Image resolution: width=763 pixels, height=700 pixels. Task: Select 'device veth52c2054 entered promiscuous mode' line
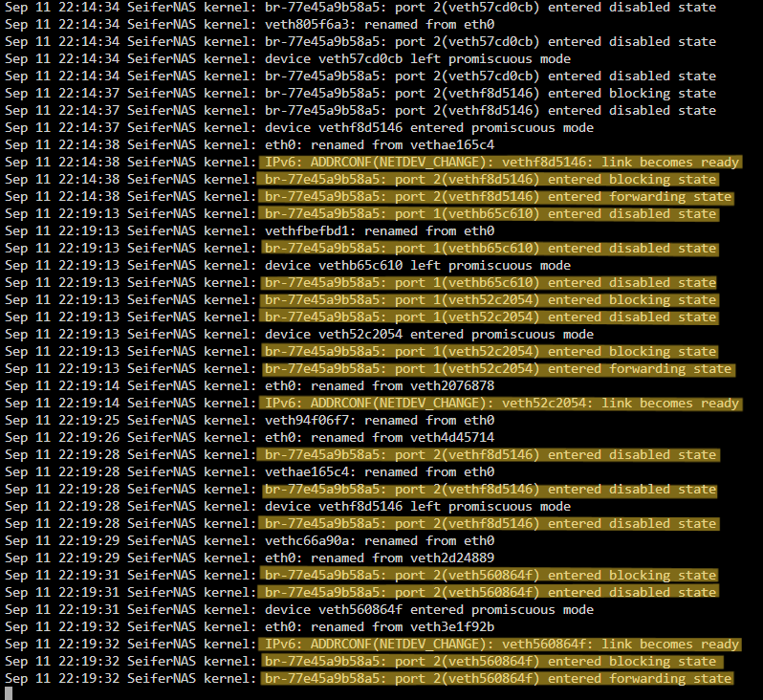coord(299,335)
